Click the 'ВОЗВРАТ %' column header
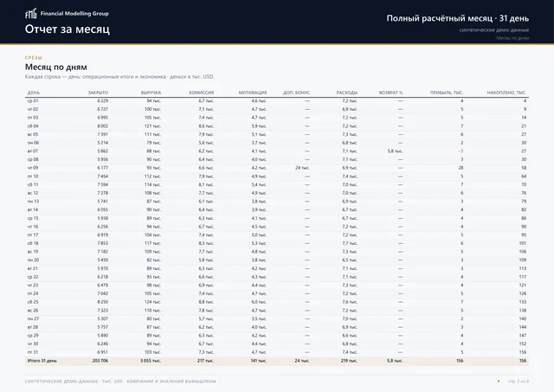 click(390, 93)
